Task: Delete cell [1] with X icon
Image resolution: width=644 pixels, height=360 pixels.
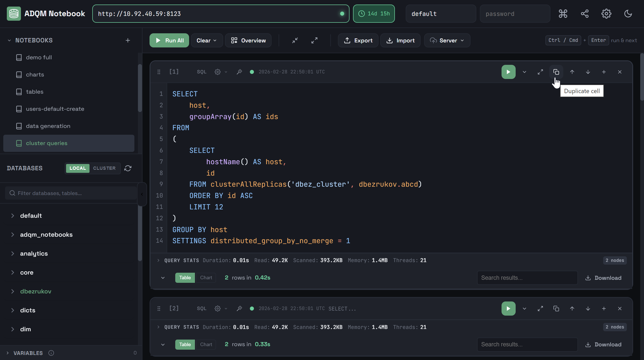Action: tap(620, 72)
